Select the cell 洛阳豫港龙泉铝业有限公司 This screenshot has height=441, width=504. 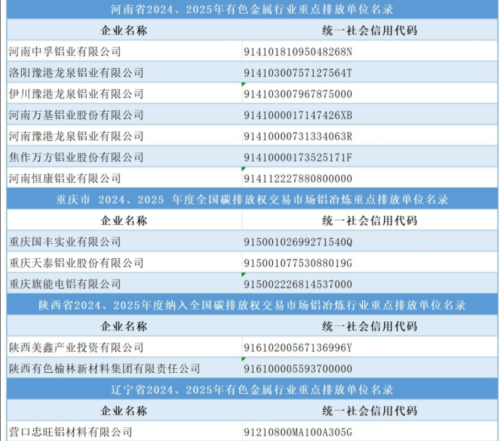tap(124, 72)
